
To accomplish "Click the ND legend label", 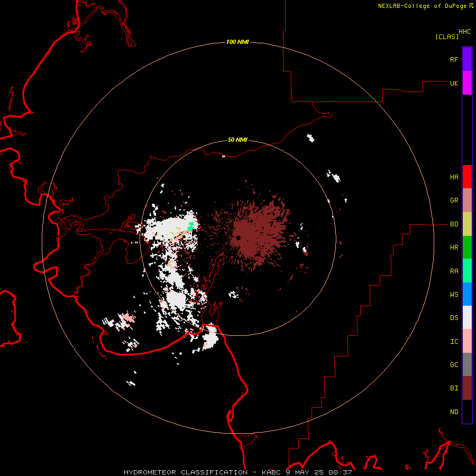I will pos(454,412).
